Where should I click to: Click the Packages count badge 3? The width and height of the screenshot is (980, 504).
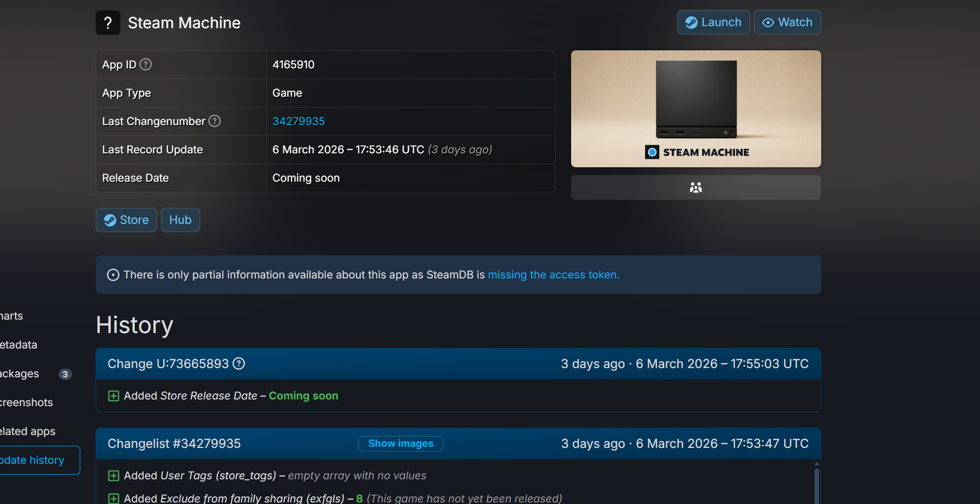coord(65,374)
